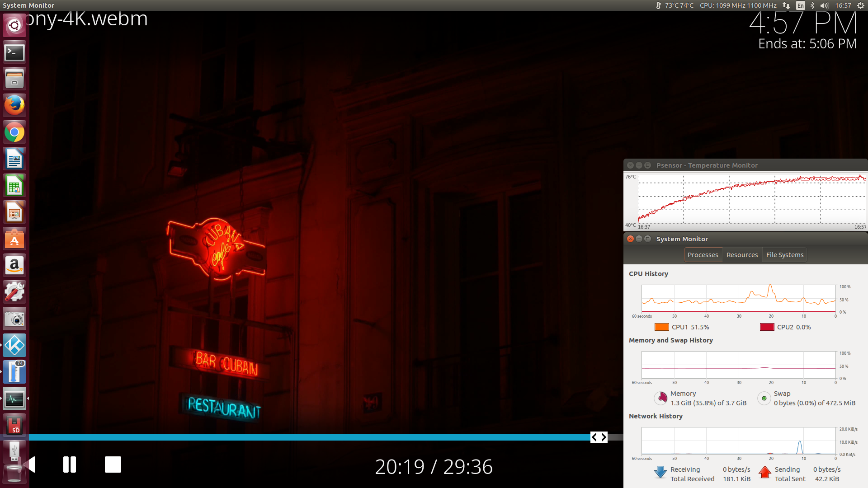Click the 'Network History' section heading
This screenshot has width=868, height=488.
[x=656, y=416]
